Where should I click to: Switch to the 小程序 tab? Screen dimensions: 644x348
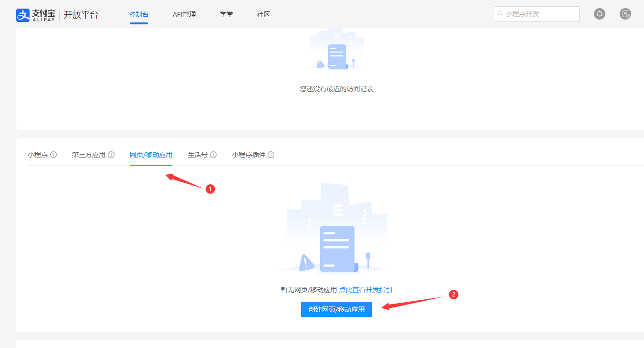(38, 155)
